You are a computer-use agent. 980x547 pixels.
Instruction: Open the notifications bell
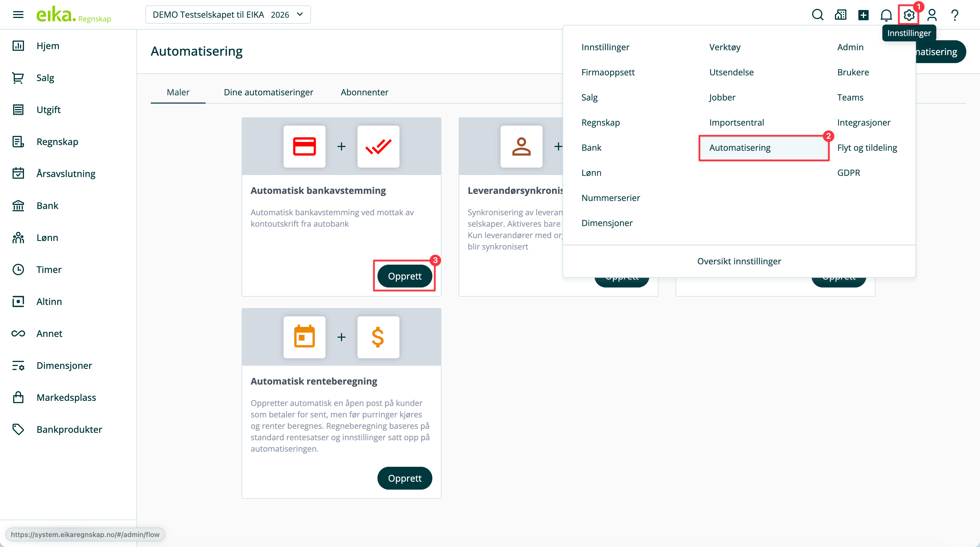click(x=886, y=15)
